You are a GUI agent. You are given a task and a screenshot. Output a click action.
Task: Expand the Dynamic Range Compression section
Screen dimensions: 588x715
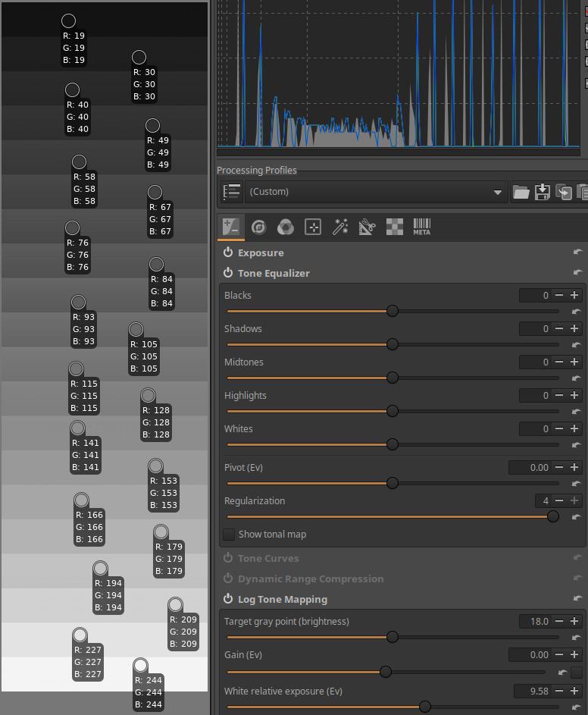click(310, 579)
